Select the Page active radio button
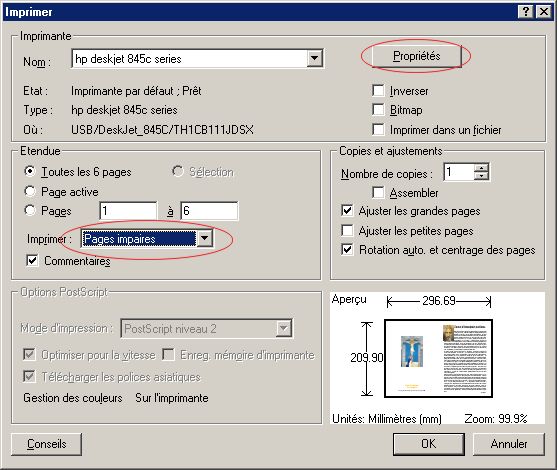 [x=30, y=191]
